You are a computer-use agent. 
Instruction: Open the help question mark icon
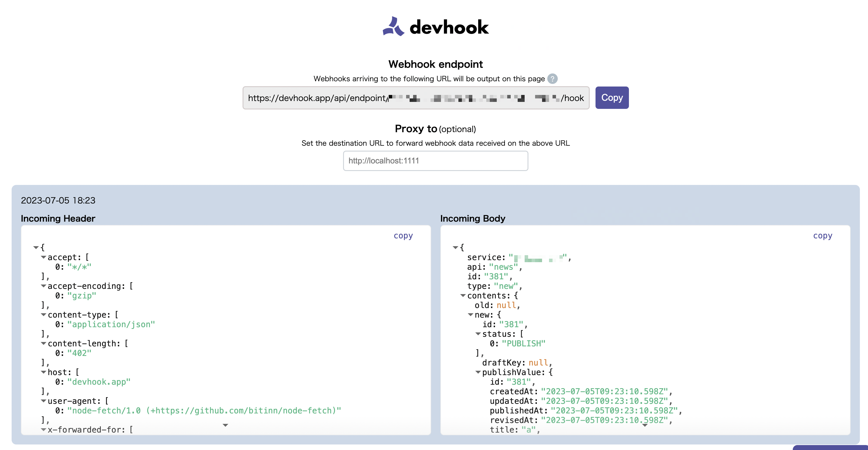[x=553, y=78]
